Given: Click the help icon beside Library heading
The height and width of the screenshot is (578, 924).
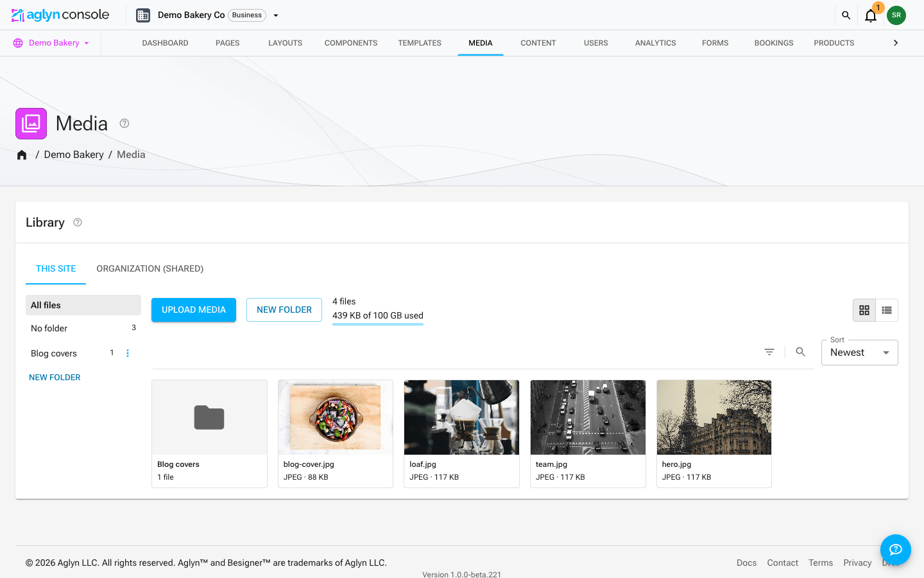Looking at the screenshot, I should pos(78,222).
